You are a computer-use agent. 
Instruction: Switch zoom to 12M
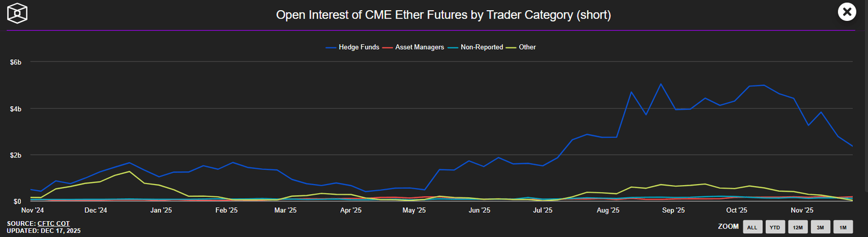pos(798,227)
